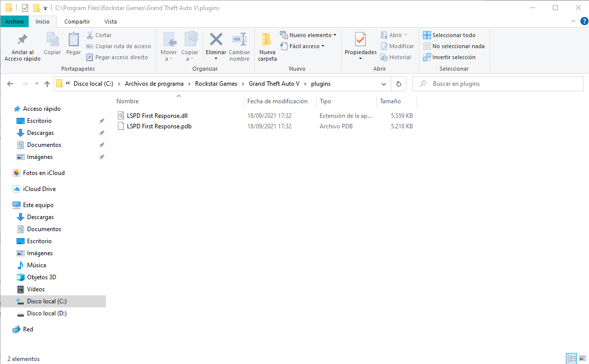Image resolution: width=589 pixels, height=364 pixels.
Task: Click Abrir in the ribbon
Action: pyautogui.click(x=394, y=35)
